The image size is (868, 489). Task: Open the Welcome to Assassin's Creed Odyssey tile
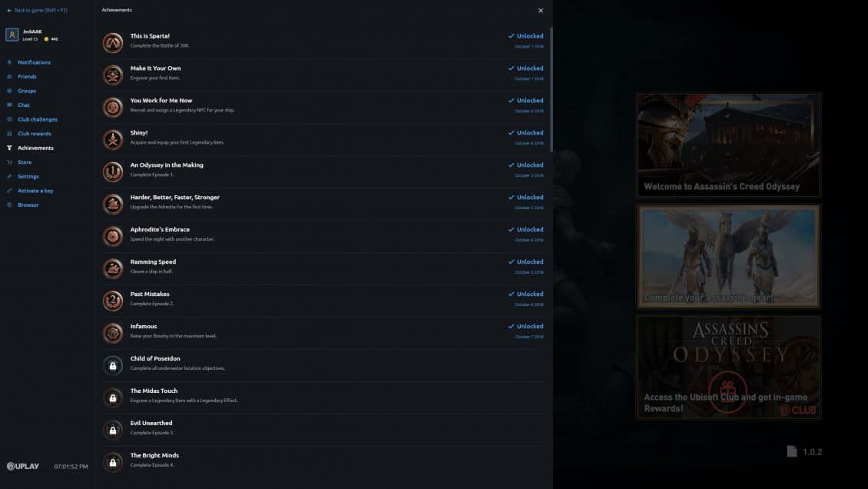point(728,145)
